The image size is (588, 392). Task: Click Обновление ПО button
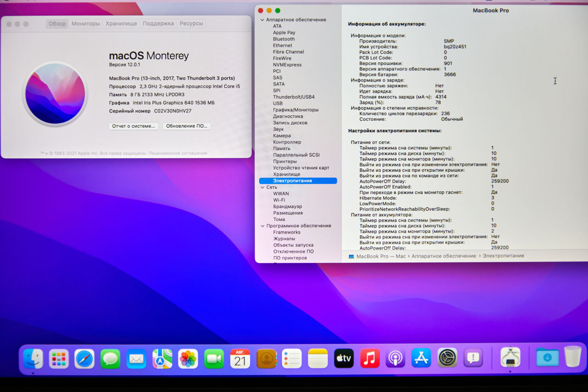point(187,126)
